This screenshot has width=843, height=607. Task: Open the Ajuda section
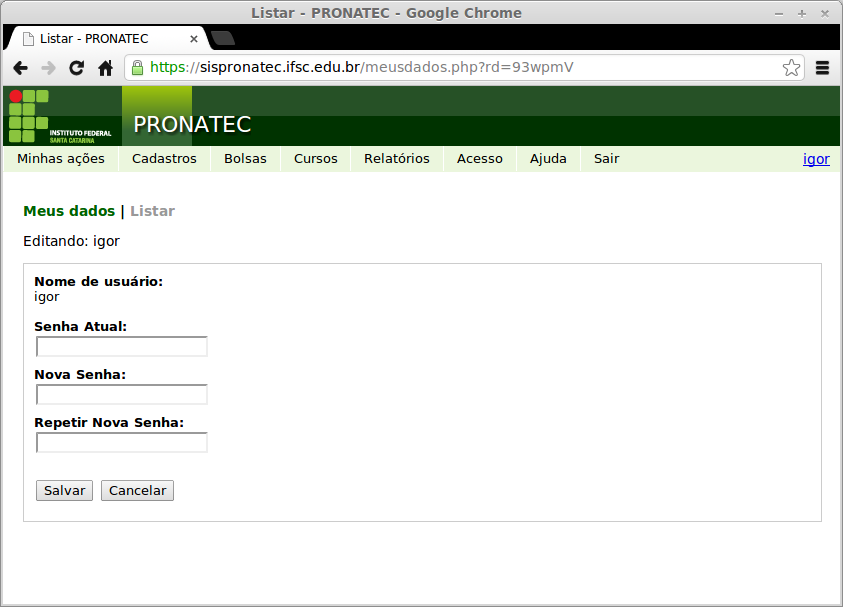coord(547,158)
